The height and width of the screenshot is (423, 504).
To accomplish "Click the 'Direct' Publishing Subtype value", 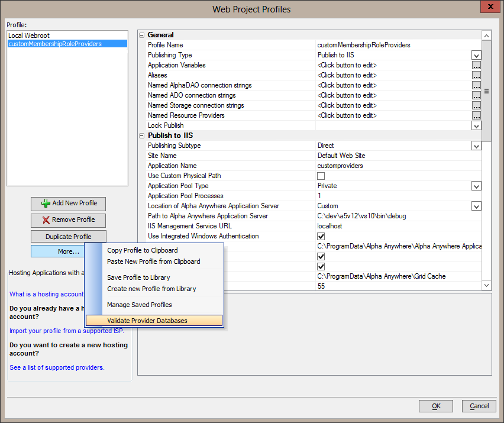I will (325, 146).
